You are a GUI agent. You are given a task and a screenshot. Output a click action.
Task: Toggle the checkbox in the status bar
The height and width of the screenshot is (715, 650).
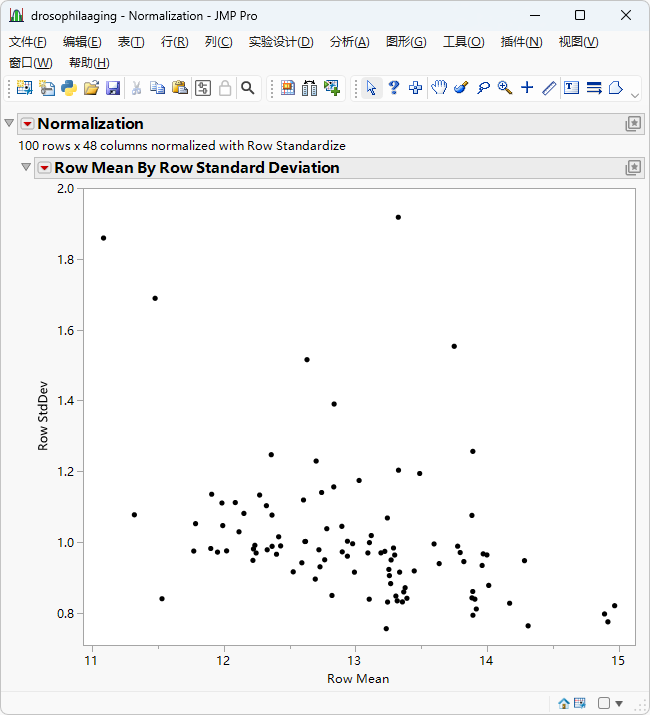coord(603,703)
